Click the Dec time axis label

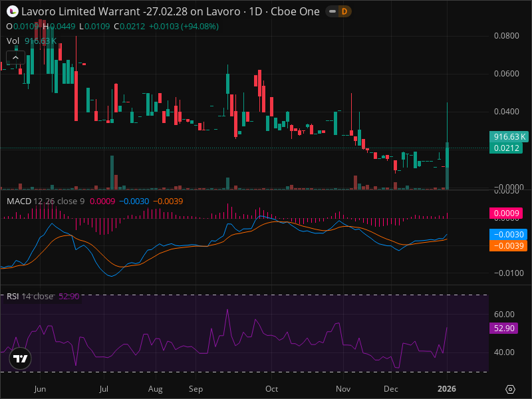tap(391, 389)
